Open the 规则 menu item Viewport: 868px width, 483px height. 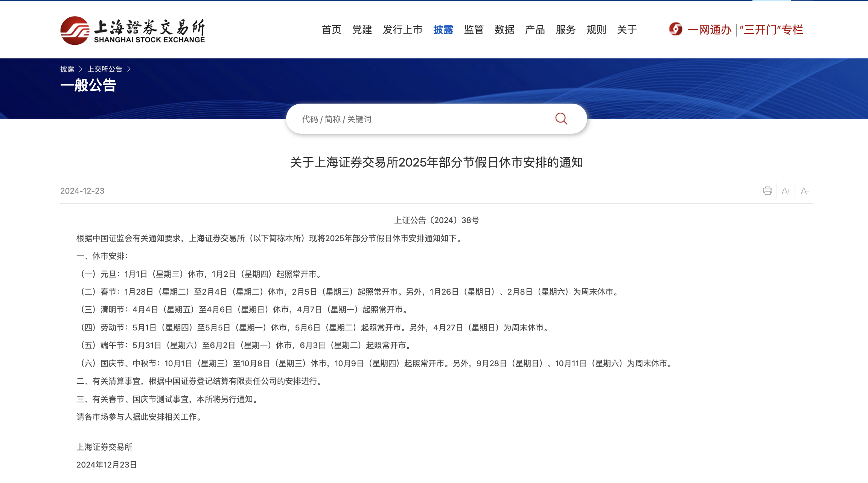[x=596, y=29]
